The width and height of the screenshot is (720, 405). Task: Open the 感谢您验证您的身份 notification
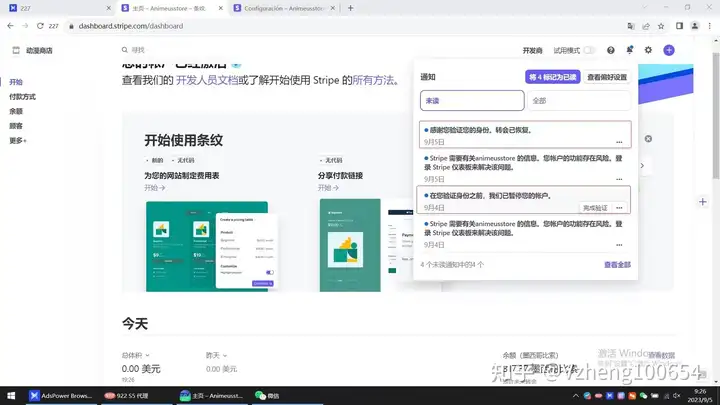tap(525, 135)
